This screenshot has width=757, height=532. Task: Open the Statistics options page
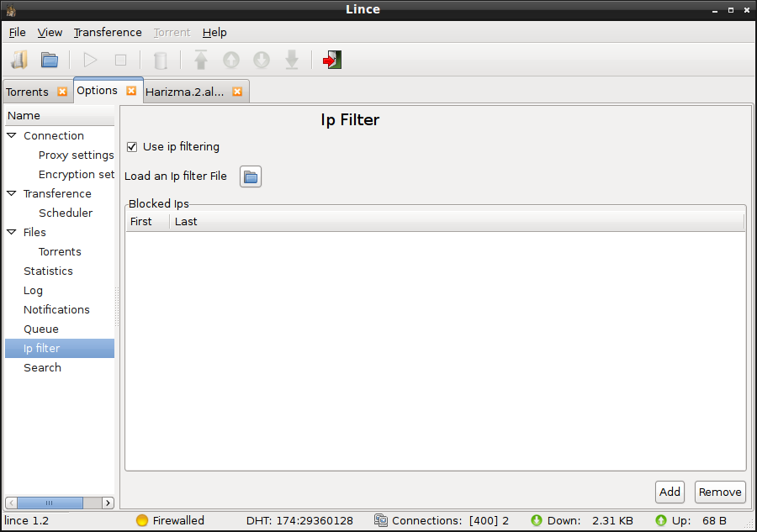48,271
